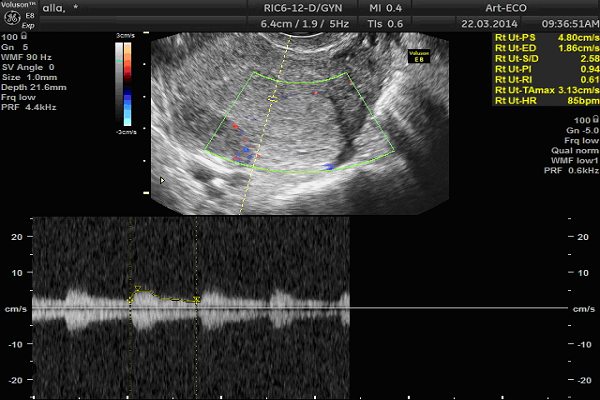Click the Gn 5 gain setting
Image resolution: width=600 pixels, height=400 pixels.
coord(15,47)
